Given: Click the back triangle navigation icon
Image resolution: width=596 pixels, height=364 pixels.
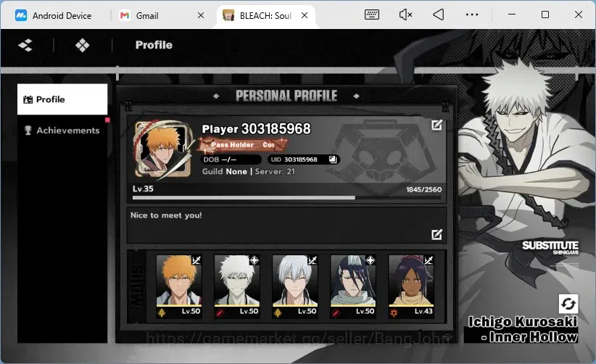Looking at the screenshot, I should (x=438, y=15).
